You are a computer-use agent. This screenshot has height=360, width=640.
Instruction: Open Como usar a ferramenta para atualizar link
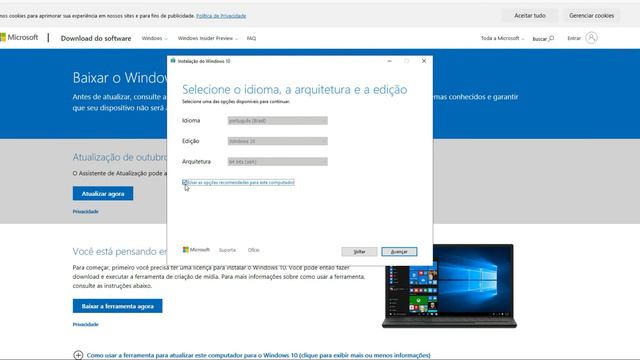pyautogui.click(x=258, y=356)
